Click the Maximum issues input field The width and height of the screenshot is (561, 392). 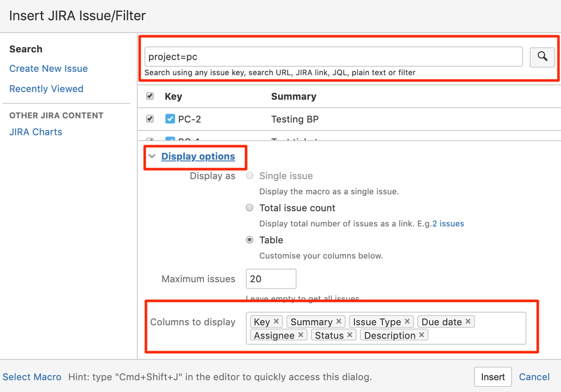pyautogui.click(x=271, y=279)
